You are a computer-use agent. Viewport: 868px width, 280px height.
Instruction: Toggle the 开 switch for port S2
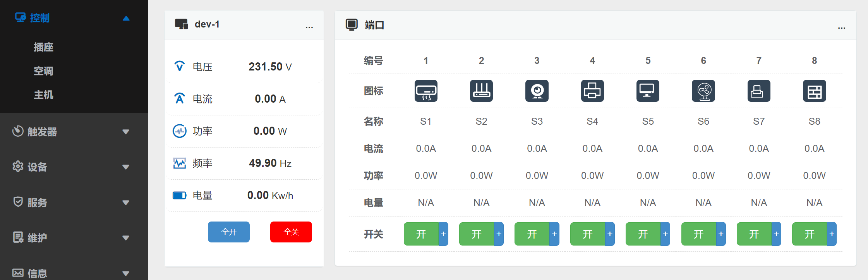[477, 234]
